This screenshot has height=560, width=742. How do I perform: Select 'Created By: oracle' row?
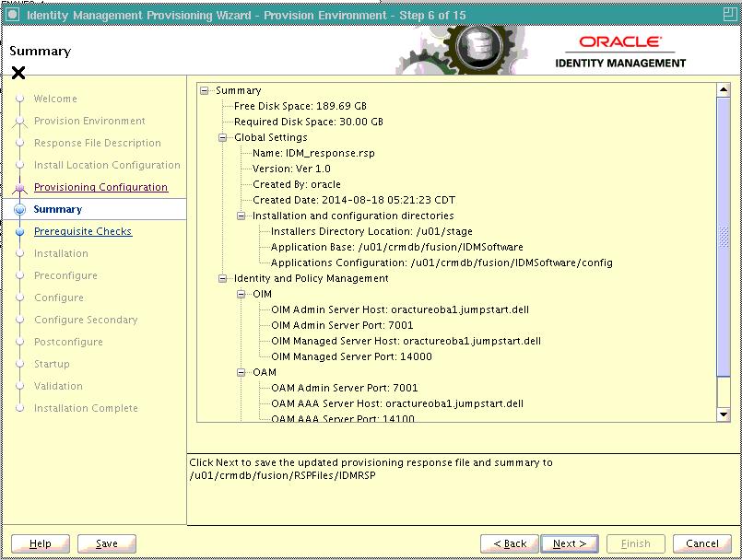coord(297,184)
